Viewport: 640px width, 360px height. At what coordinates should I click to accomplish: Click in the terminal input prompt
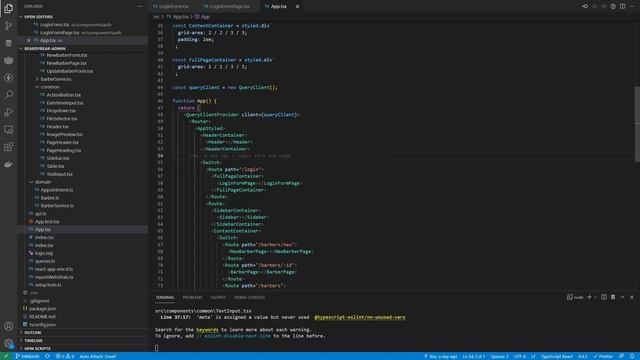point(156,348)
